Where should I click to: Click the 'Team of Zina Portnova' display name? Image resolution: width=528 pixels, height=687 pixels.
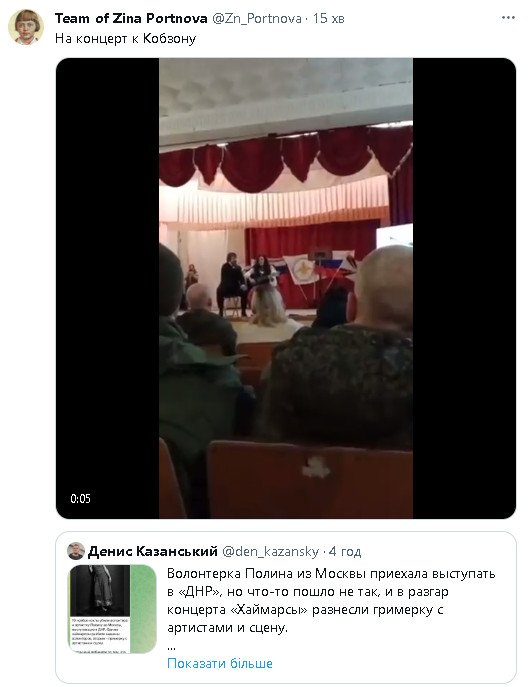click(131, 18)
